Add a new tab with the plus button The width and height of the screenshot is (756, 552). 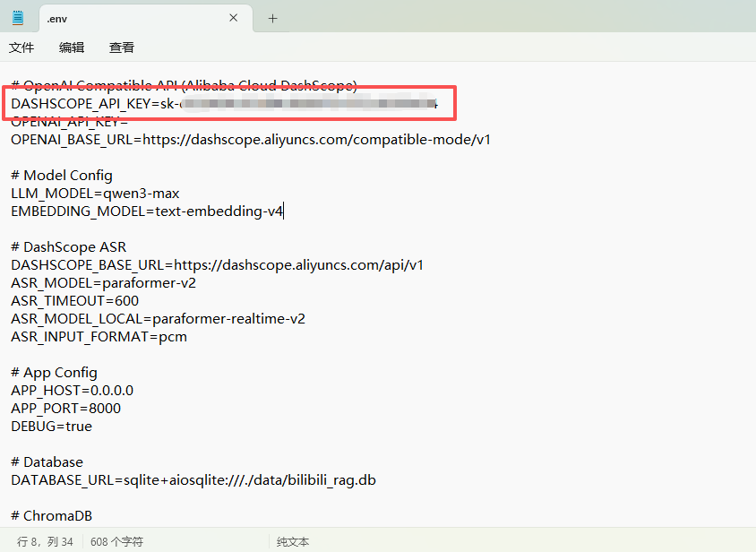pos(273,18)
